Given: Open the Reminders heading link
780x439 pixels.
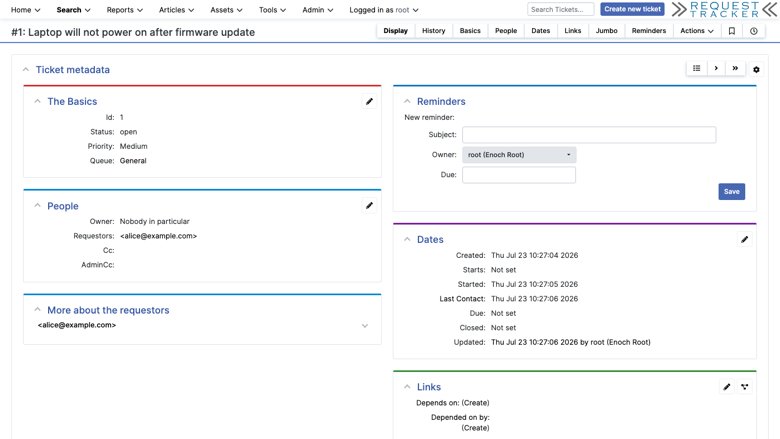Looking at the screenshot, I should click(441, 101).
